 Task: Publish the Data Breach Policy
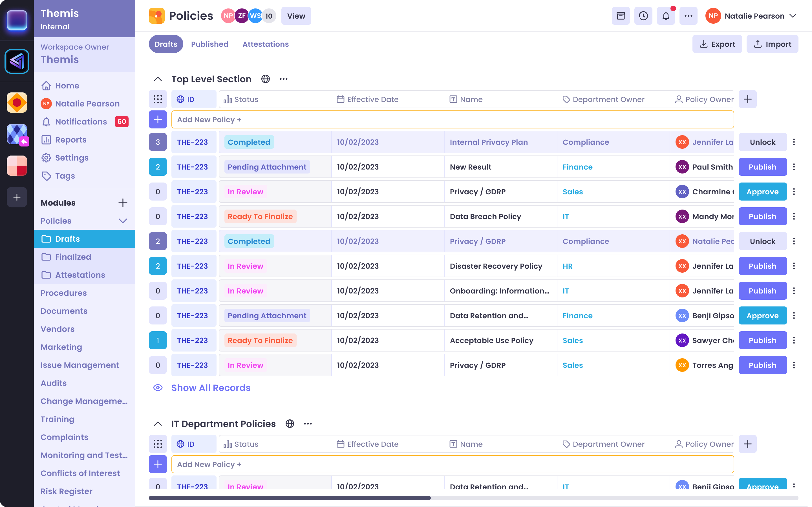762,216
